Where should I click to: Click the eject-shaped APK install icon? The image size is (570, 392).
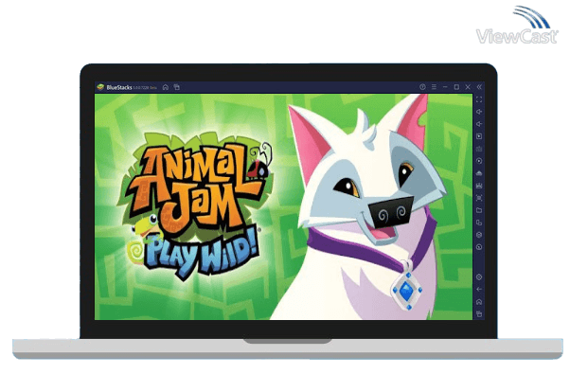(x=479, y=173)
